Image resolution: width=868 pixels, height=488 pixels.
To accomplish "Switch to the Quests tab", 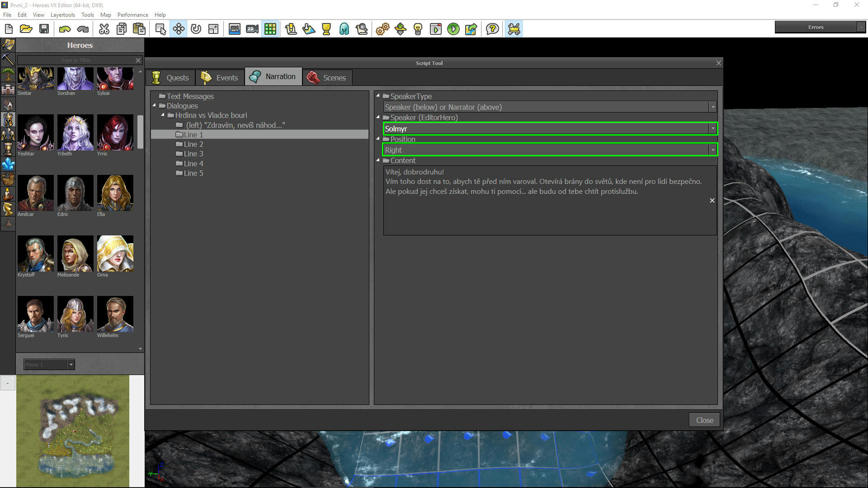I will click(171, 78).
